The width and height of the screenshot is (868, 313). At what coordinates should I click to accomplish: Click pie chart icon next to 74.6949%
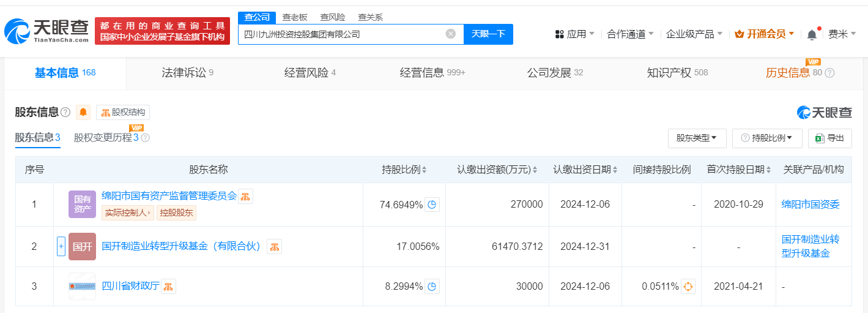pyautogui.click(x=432, y=205)
